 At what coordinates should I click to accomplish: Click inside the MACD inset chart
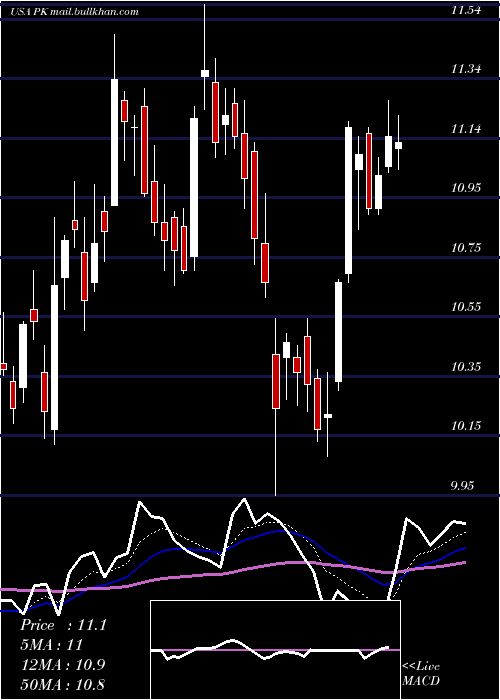tap(275, 650)
